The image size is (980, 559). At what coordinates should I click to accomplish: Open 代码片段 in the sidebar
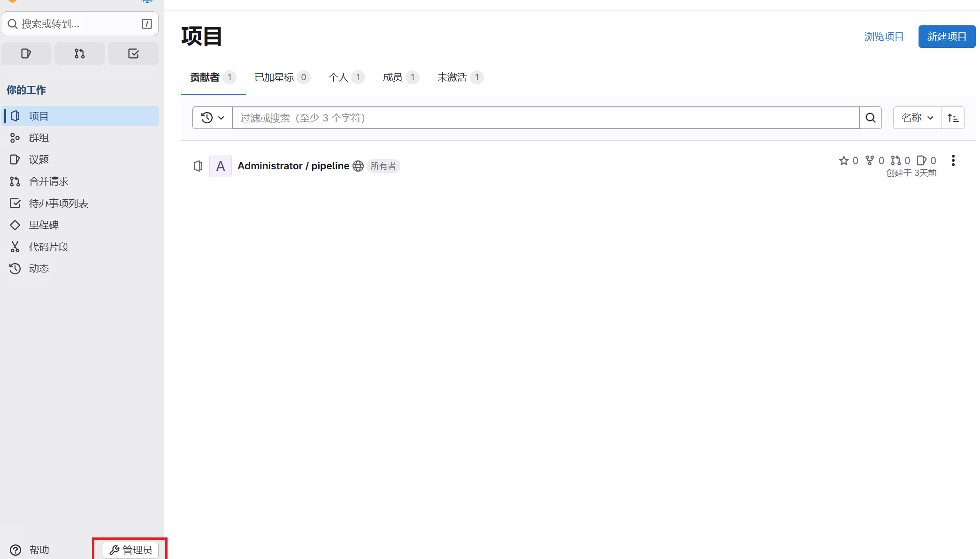(49, 247)
